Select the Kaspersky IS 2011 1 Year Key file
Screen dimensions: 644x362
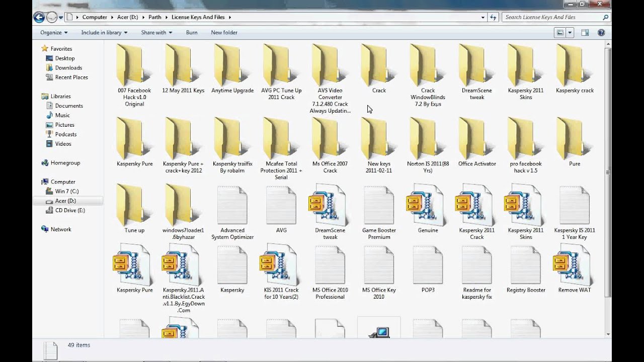coord(575,212)
